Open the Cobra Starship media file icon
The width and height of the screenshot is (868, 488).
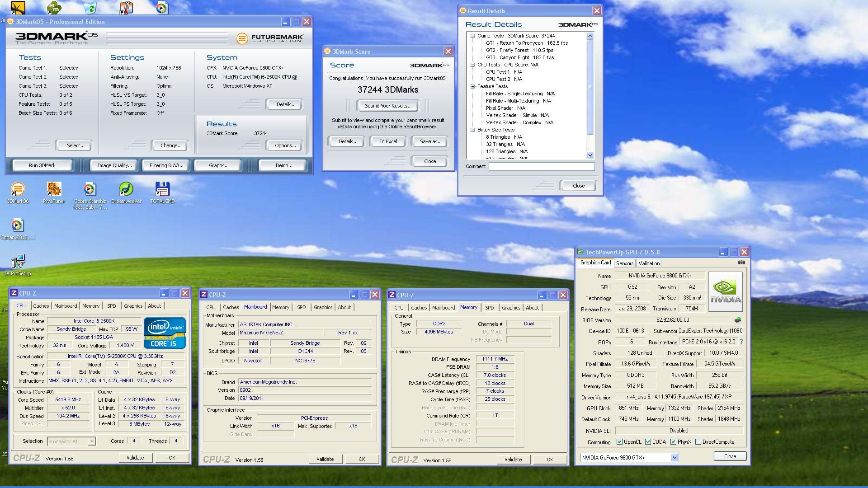(90, 190)
